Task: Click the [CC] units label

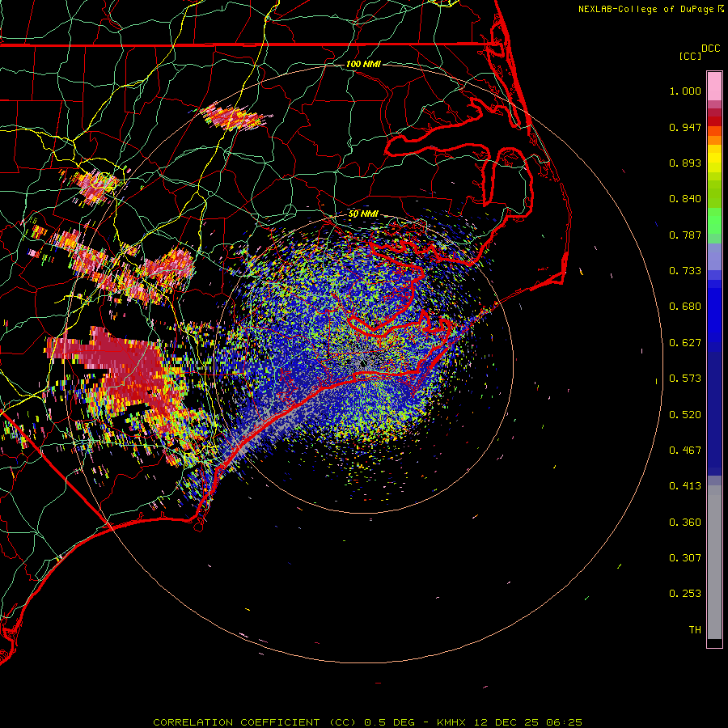Action: point(690,56)
